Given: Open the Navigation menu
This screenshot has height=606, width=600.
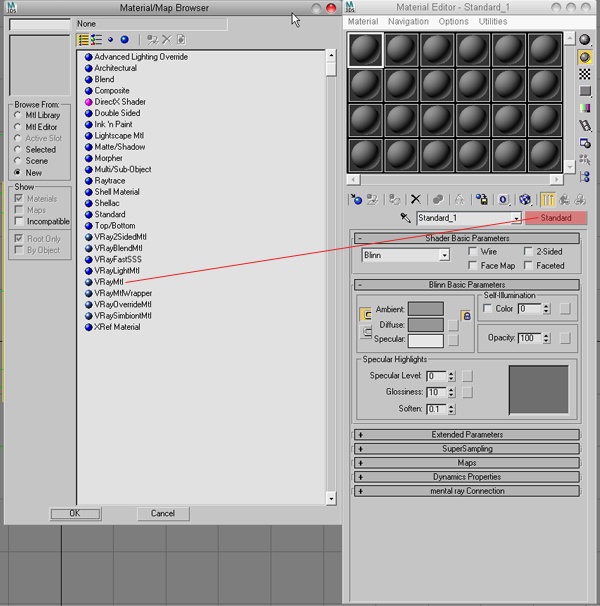Looking at the screenshot, I should [408, 21].
